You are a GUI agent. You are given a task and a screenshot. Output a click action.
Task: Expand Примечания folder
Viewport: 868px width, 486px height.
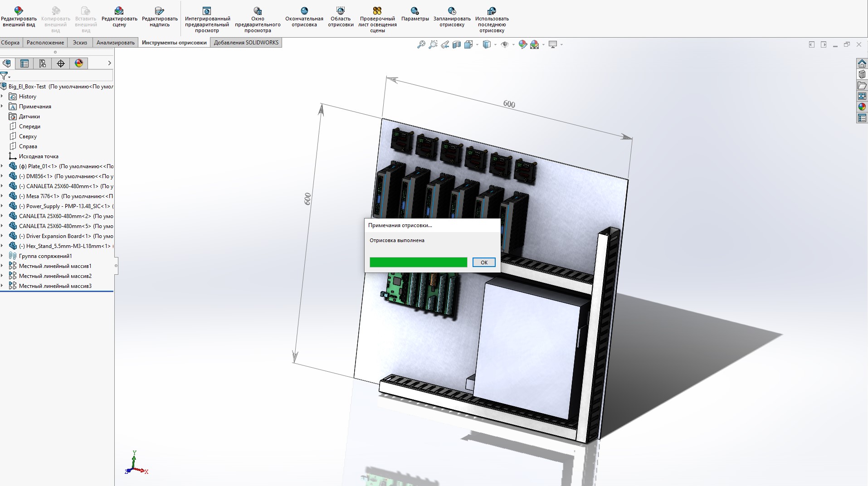[2, 107]
